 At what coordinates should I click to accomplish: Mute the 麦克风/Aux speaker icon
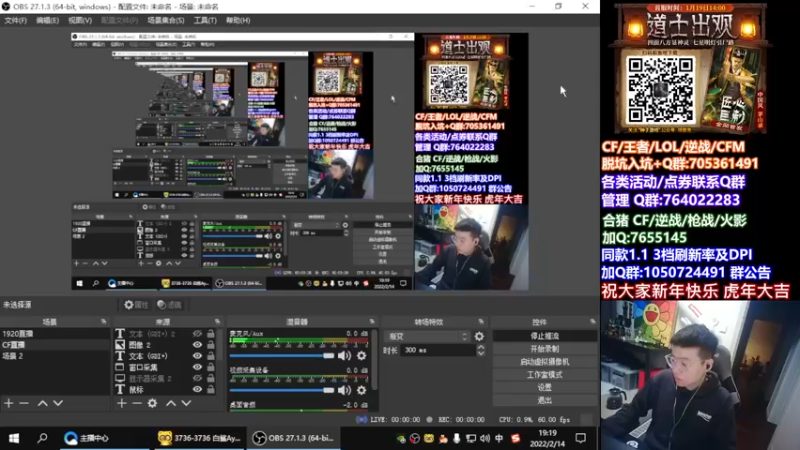[344, 356]
